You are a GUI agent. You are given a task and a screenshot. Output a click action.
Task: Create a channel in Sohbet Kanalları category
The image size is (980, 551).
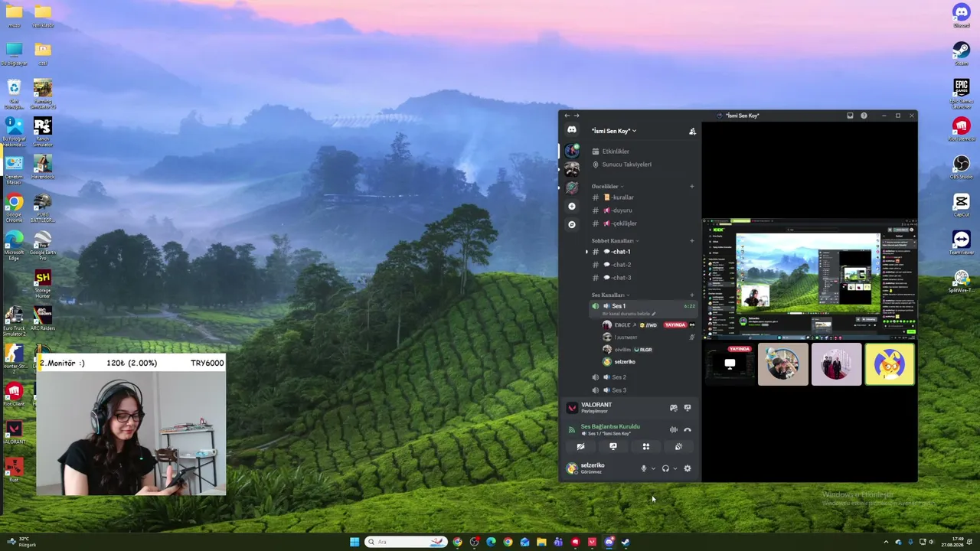(x=692, y=241)
